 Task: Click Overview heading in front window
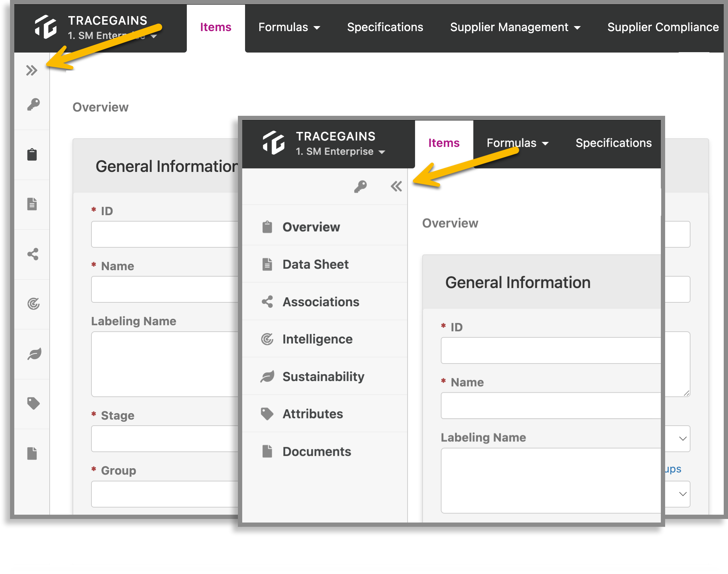pyautogui.click(x=450, y=223)
